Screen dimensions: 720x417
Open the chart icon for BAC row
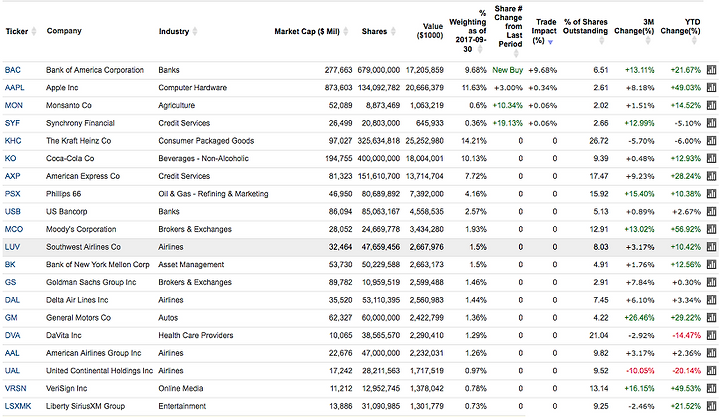click(x=711, y=70)
